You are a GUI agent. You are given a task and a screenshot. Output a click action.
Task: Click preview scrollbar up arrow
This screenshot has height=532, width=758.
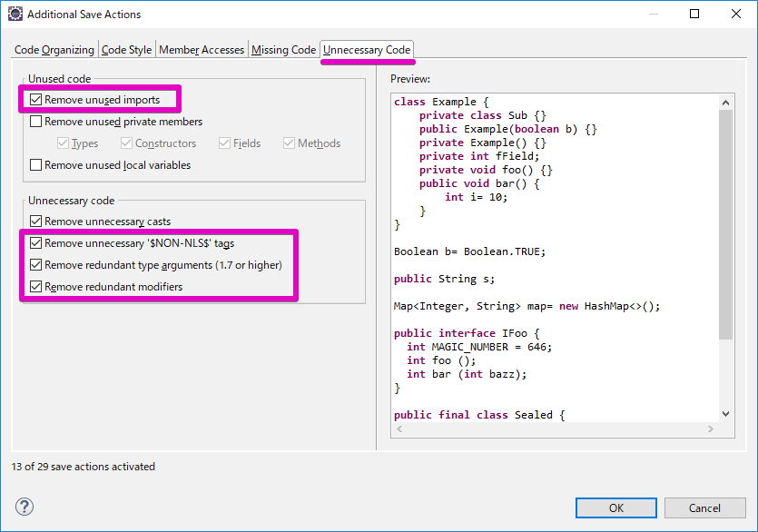click(725, 103)
